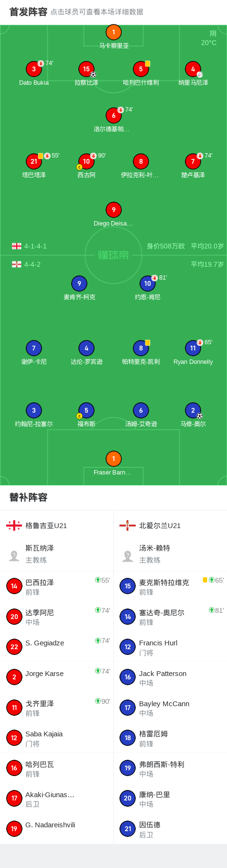Image resolution: width=227 pixels, height=868 pixels.
Task: Click Georgia flag beside 4-1-4-1 formation
Action: click(17, 246)
